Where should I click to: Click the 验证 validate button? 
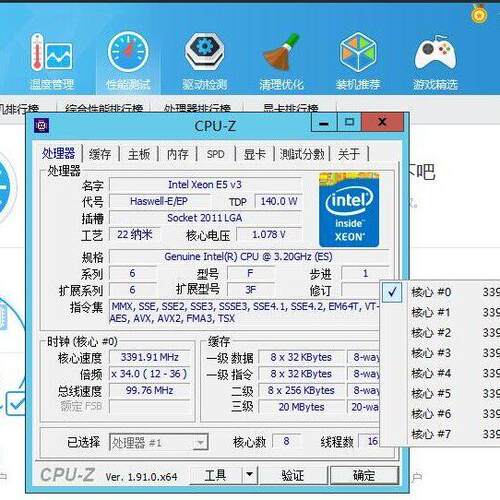(293, 475)
